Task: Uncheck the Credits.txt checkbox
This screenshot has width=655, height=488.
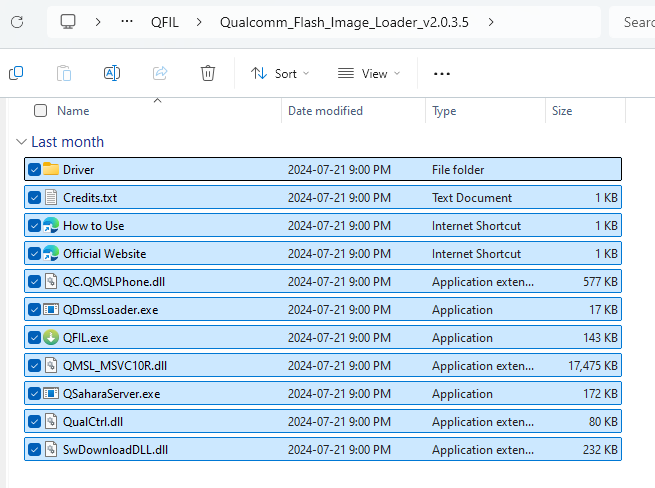Action: click(34, 198)
